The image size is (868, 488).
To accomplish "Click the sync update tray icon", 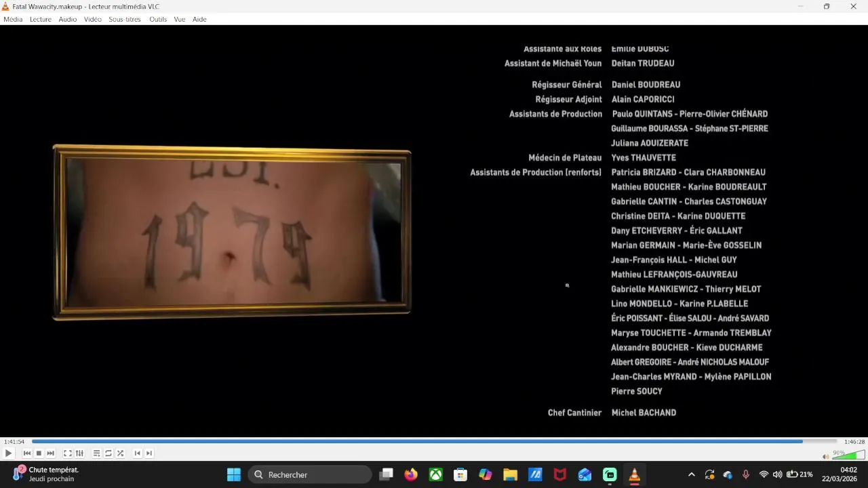I will pos(709,474).
